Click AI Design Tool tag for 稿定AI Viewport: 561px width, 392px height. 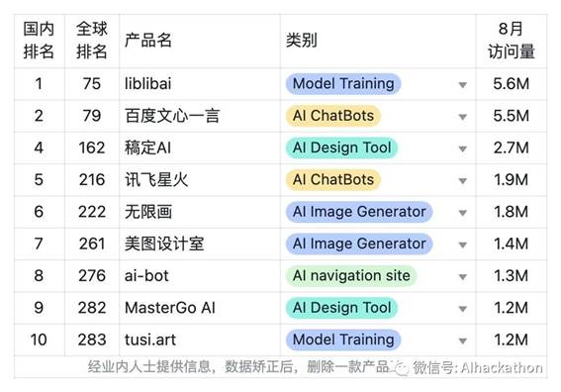point(341,147)
